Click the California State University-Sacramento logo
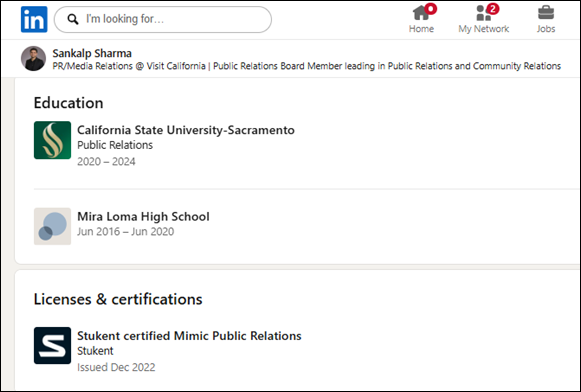 52,140
